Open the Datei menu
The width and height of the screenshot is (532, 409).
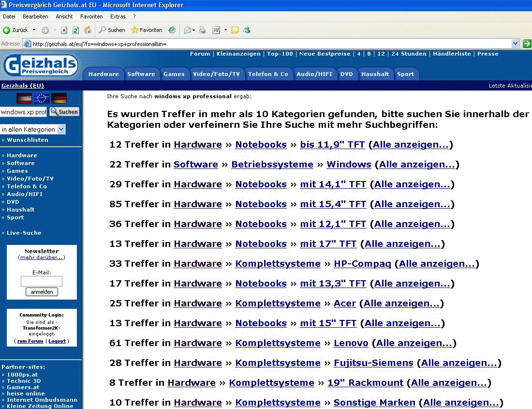point(9,16)
